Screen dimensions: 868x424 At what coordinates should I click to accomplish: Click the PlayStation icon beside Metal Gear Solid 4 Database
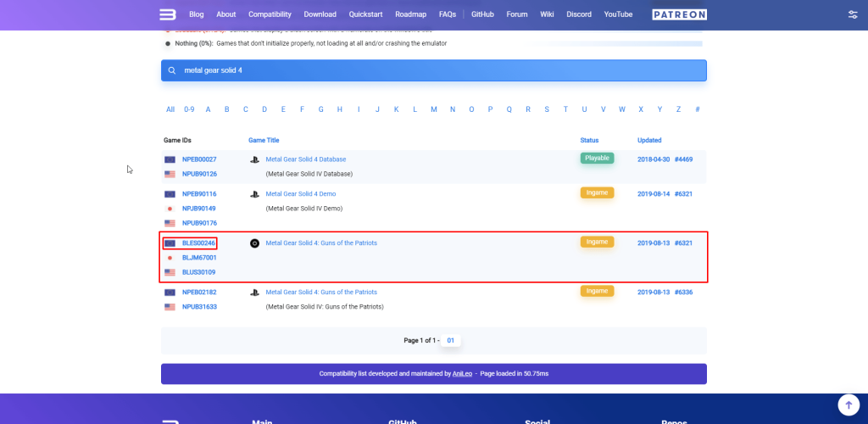(x=254, y=159)
